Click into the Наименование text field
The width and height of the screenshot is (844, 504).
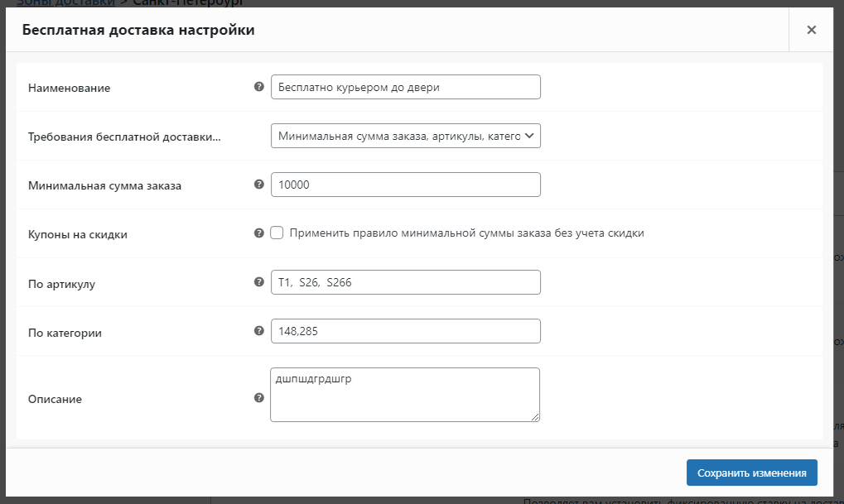pyautogui.click(x=405, y=87)
